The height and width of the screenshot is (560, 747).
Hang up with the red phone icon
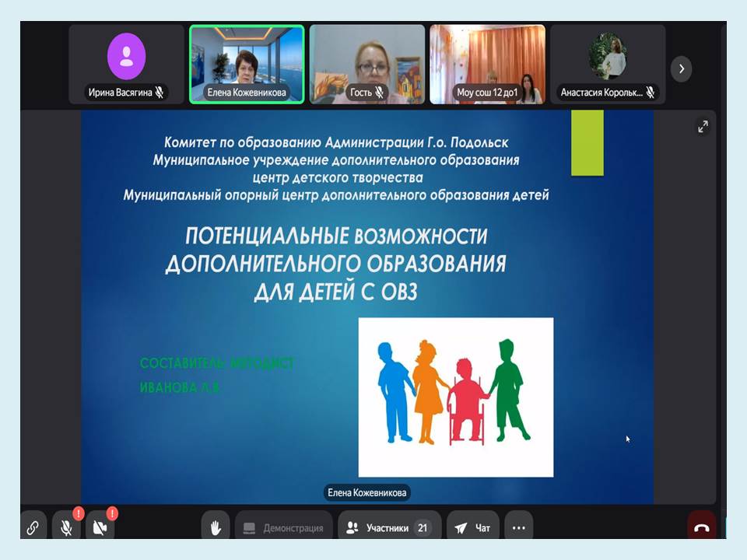(x=701, y=527)
